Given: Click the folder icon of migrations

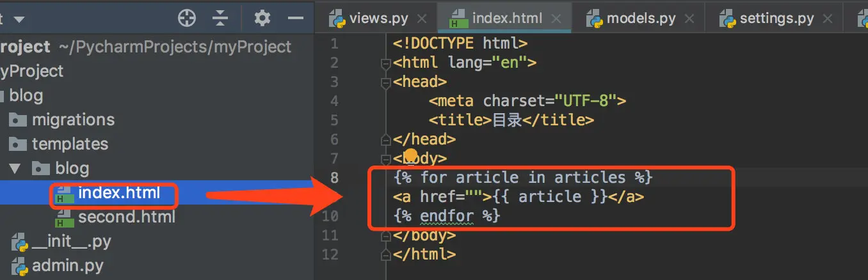Looking at the screenshot, I should click(19, 120).
